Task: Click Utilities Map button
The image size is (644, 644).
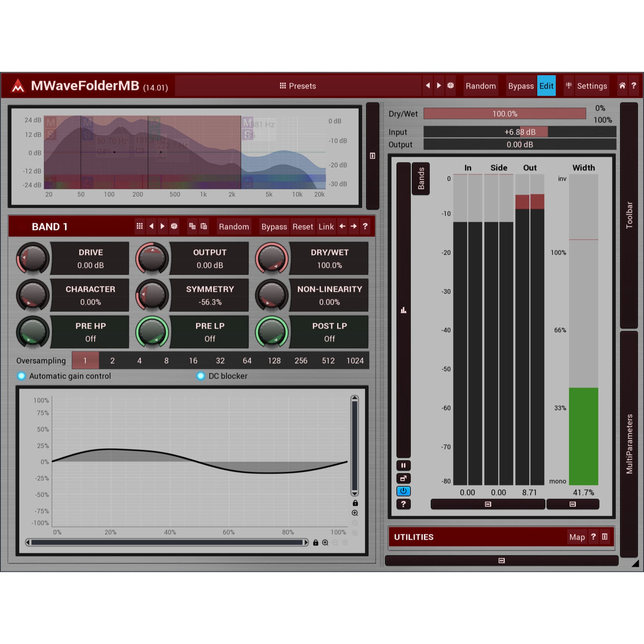Action: 577,537
